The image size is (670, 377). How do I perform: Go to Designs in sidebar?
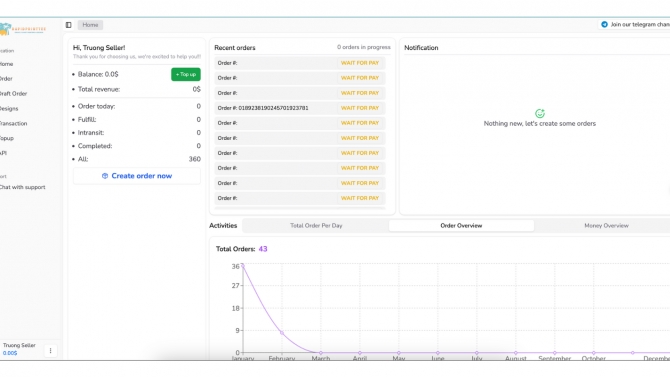coord(9,109)
